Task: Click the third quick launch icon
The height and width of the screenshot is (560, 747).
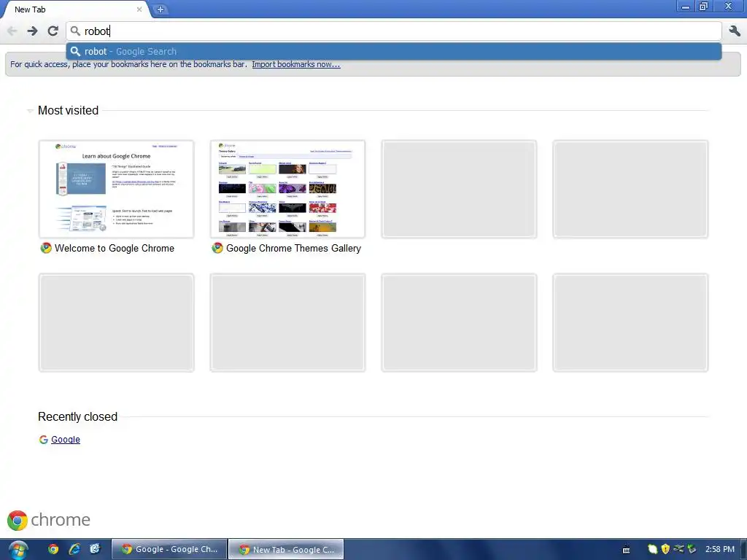Action: (x=96, y=549)
